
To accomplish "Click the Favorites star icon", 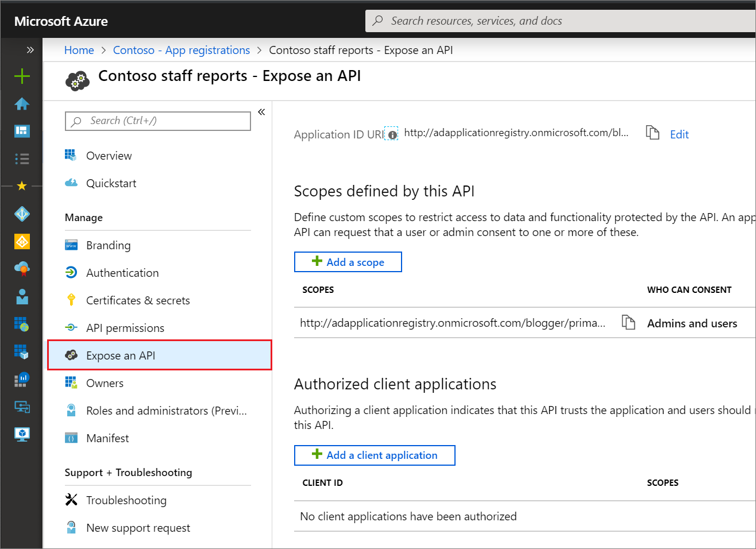I will click(x=22, y=186).
